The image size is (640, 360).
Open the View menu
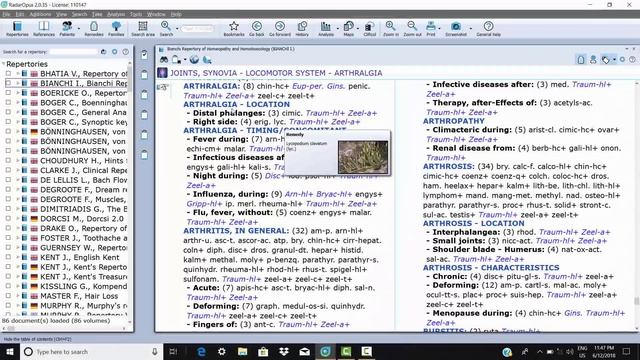tap(61, 14)
